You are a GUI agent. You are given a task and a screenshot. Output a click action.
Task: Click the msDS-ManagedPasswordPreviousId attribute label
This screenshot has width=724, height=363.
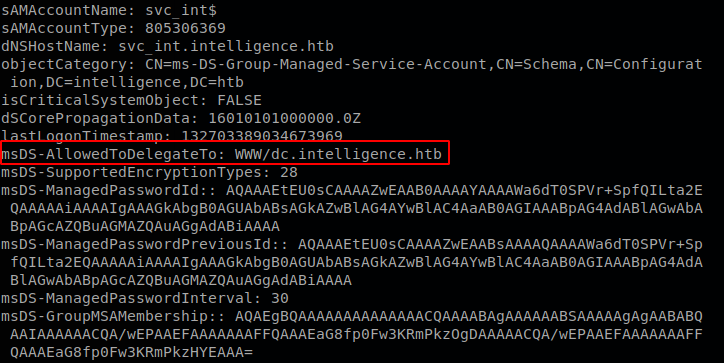click(145, 244)
